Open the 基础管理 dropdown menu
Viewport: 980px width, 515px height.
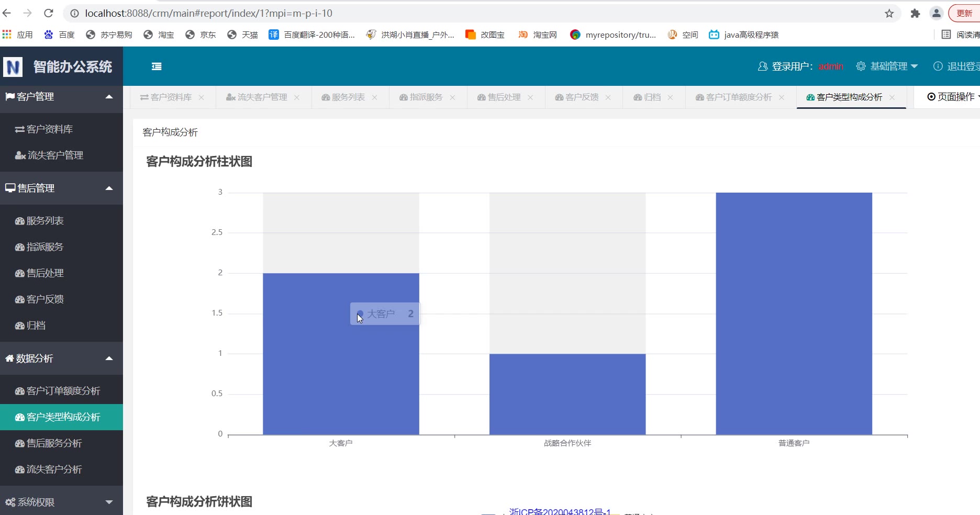coord(887,66)
